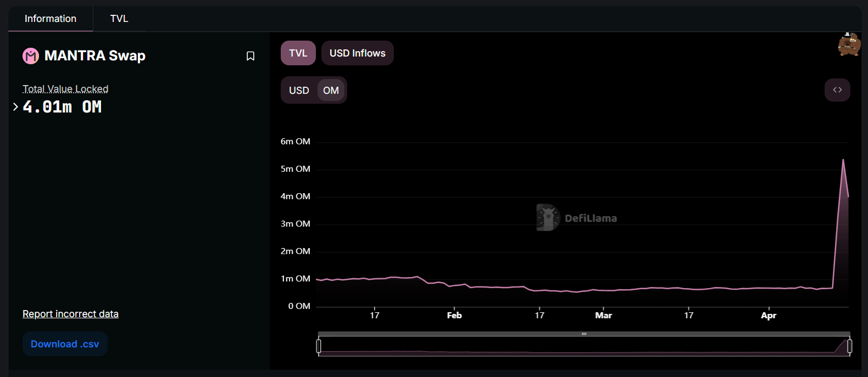Expand the 4.01m OM value breakdown

(15, 107)
